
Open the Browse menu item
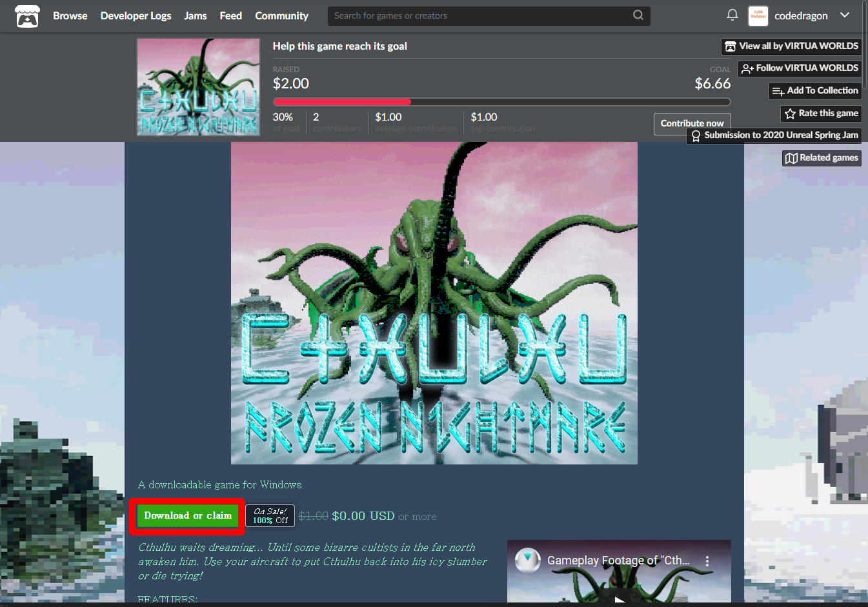pos(70,15)
